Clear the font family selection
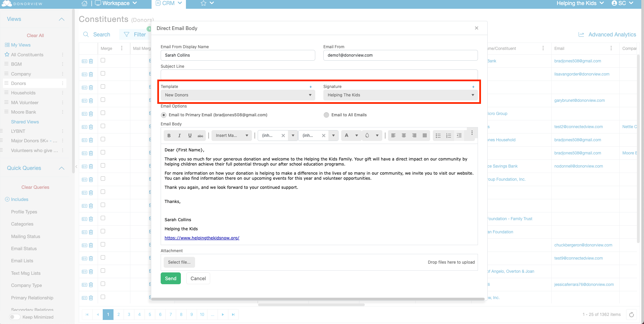644x324 pixels. tap(283, 136)
